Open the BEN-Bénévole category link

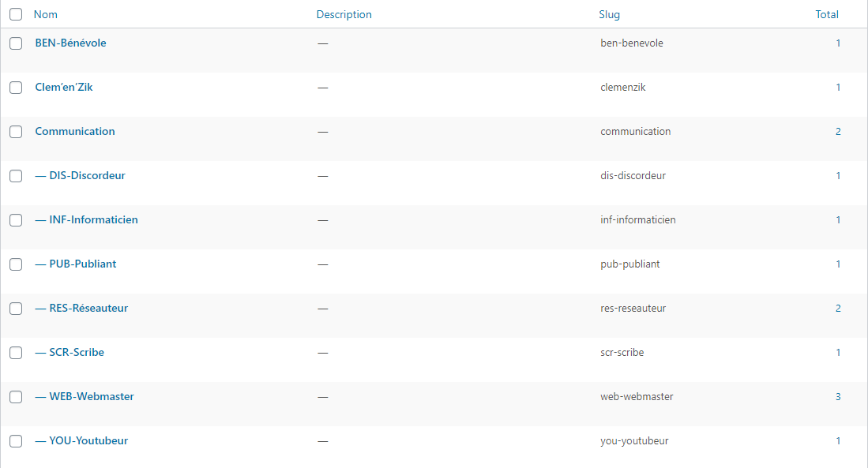pyautogui.click(x=70, y=43)
